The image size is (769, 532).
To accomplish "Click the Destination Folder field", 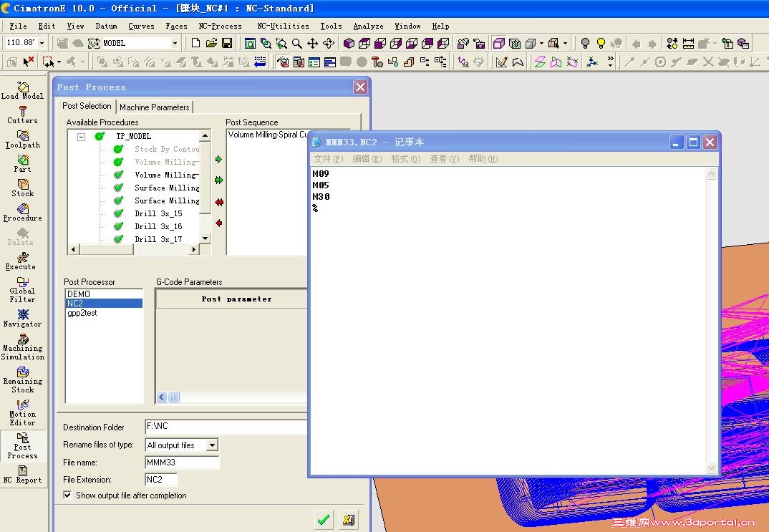I will (226, 427).
